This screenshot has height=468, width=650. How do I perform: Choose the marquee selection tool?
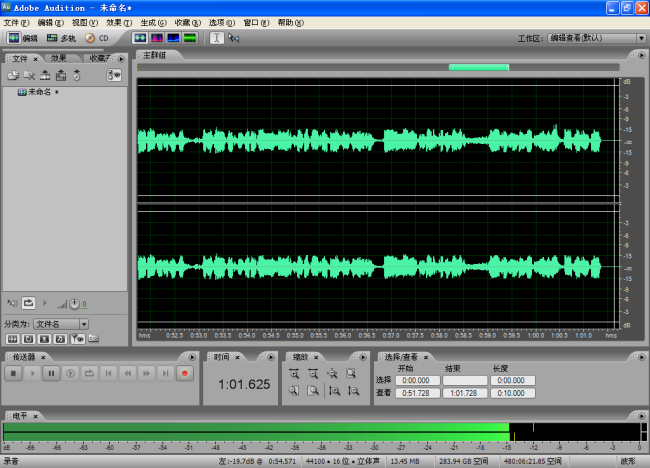[x=234, y=38]
